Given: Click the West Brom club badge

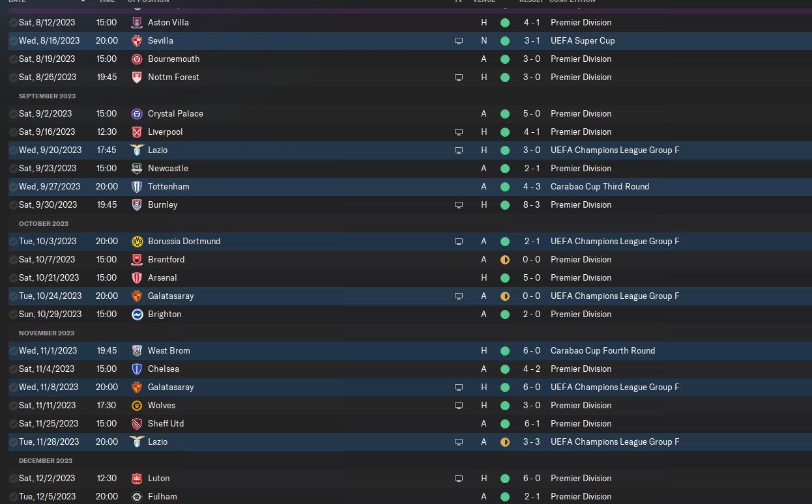Looking at the screenshot, I should 137,350.
